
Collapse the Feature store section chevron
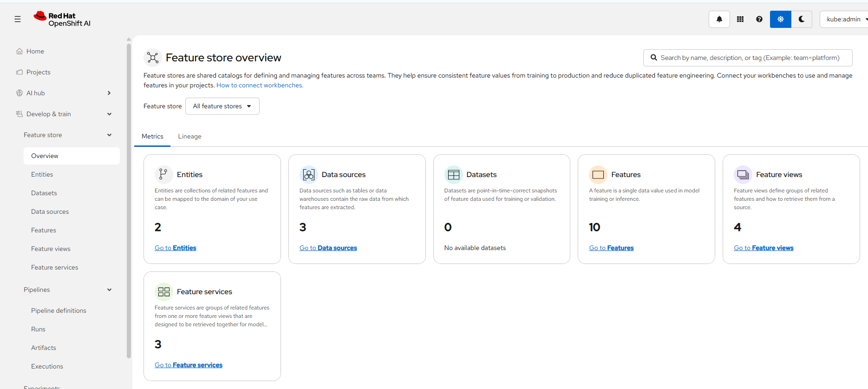109,135
